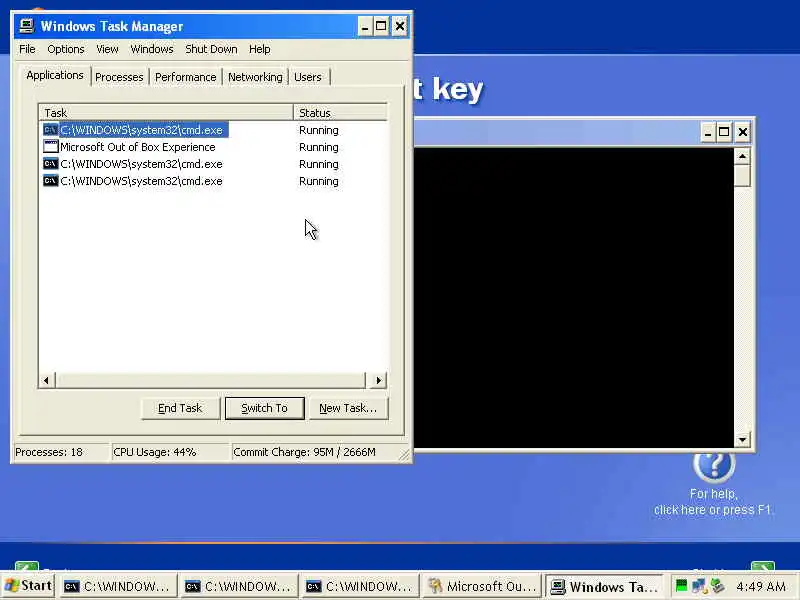Minimize the Windows Task Manager window

tap(364, 26)
